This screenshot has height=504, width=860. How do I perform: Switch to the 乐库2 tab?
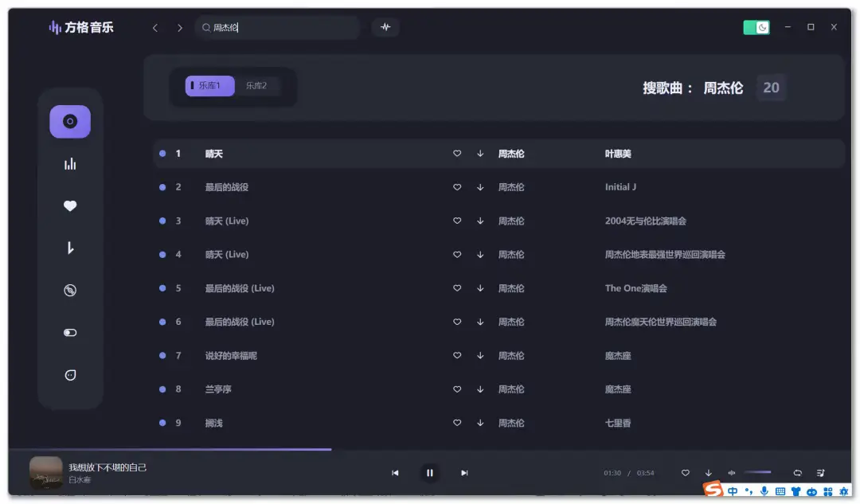click(256, 86)
